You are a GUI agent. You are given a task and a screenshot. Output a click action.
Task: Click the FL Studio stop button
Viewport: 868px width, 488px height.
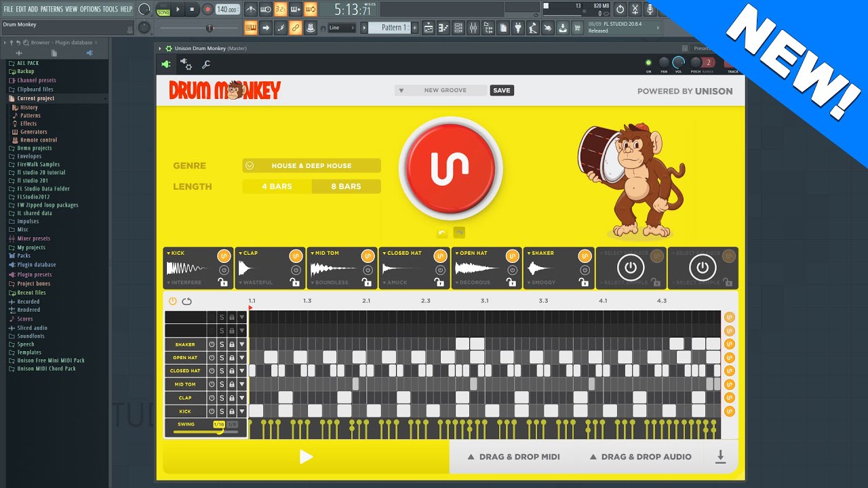point(193,9)
